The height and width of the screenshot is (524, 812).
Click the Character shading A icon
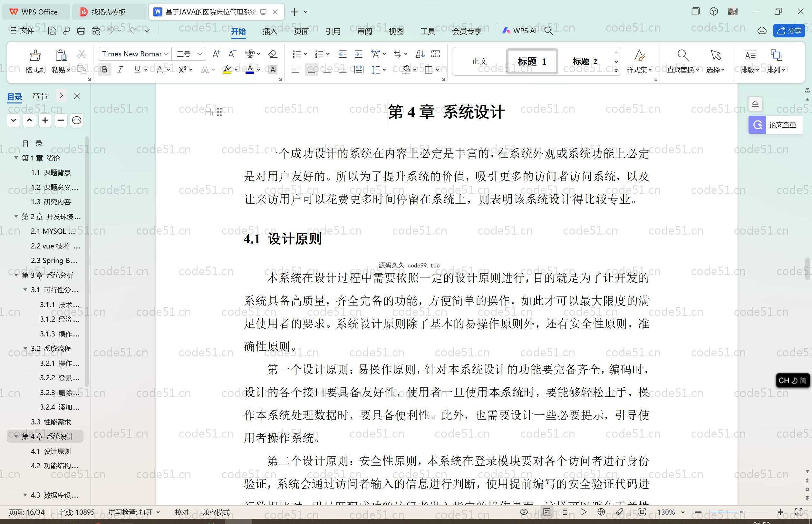273,70
